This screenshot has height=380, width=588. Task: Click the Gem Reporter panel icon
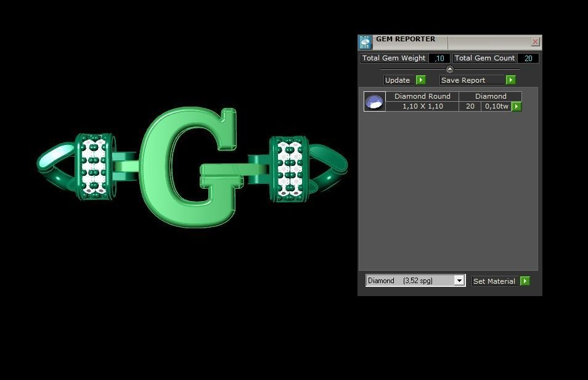tap(365, 43)
